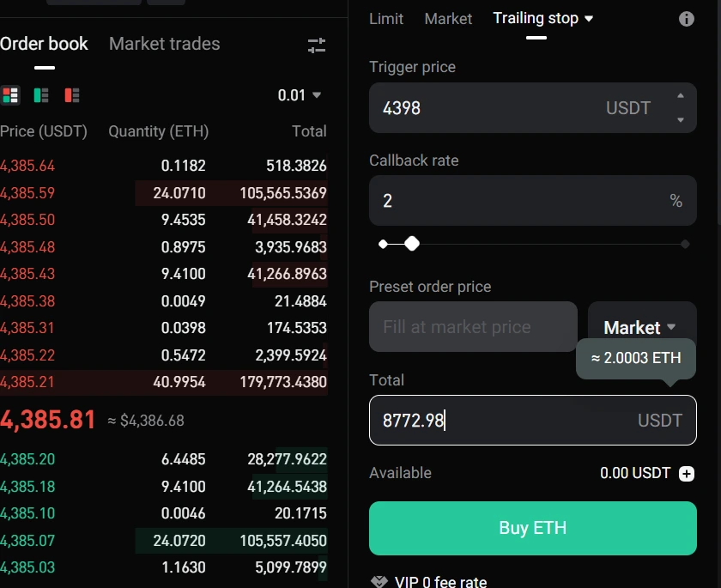The image size is (721, 588).
Task: Decrease trigger price with down arrow
Action: (681, 120)
